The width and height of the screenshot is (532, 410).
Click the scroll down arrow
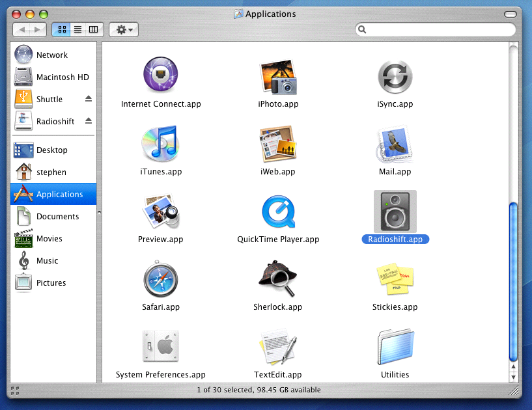coord(513,377)
